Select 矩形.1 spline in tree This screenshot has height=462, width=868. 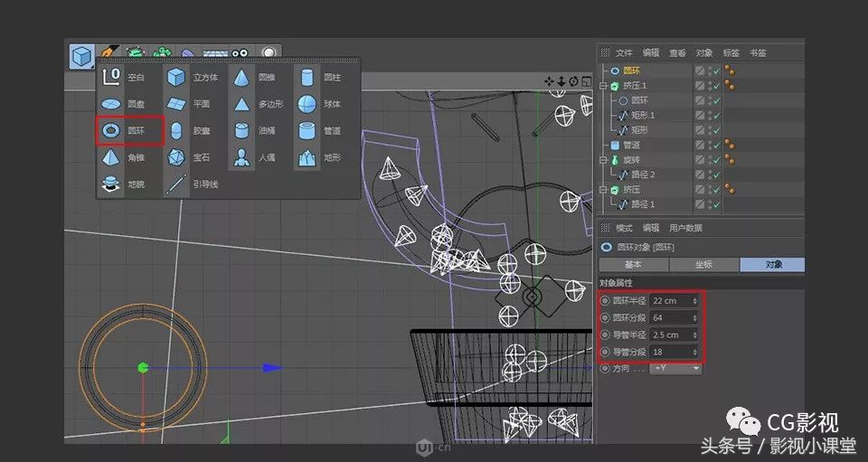[x=643, y=115]
